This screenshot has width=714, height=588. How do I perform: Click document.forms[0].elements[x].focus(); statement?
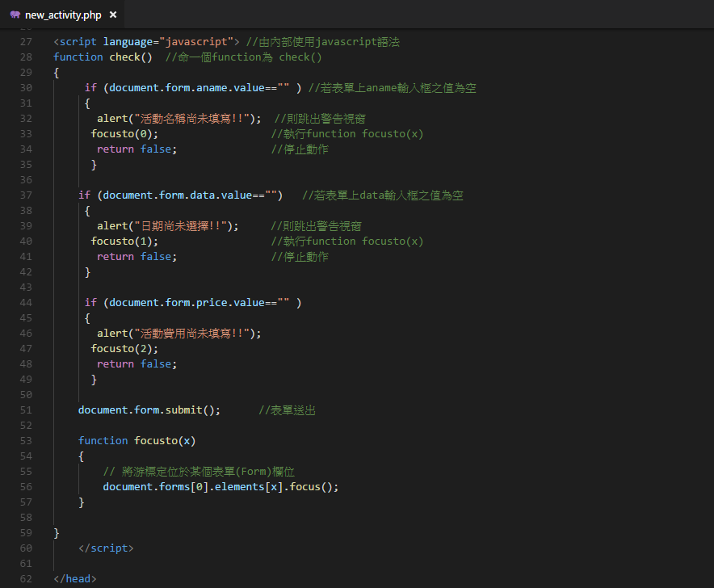220,487
